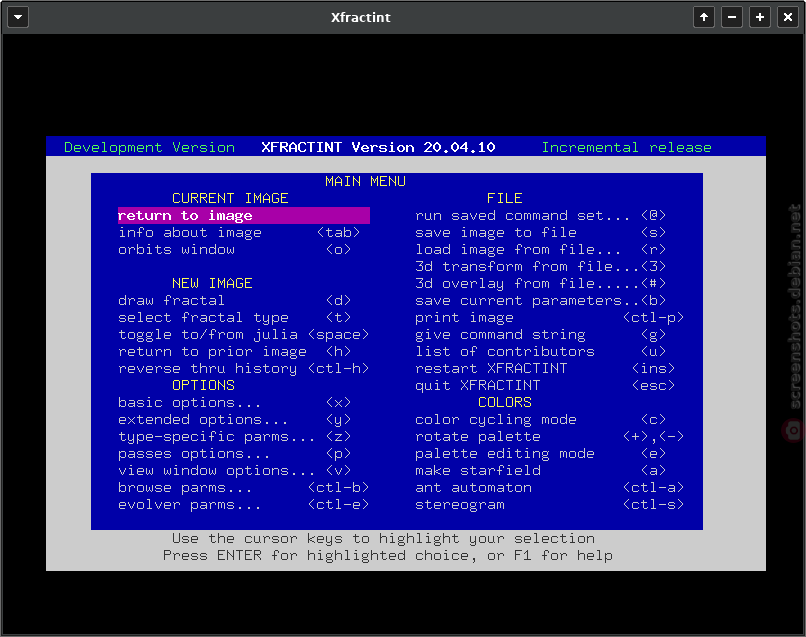Screen dimensions: 806x637
Task: Click the 'MAIN MENU' title text
Action: click(x=365, y=181)
